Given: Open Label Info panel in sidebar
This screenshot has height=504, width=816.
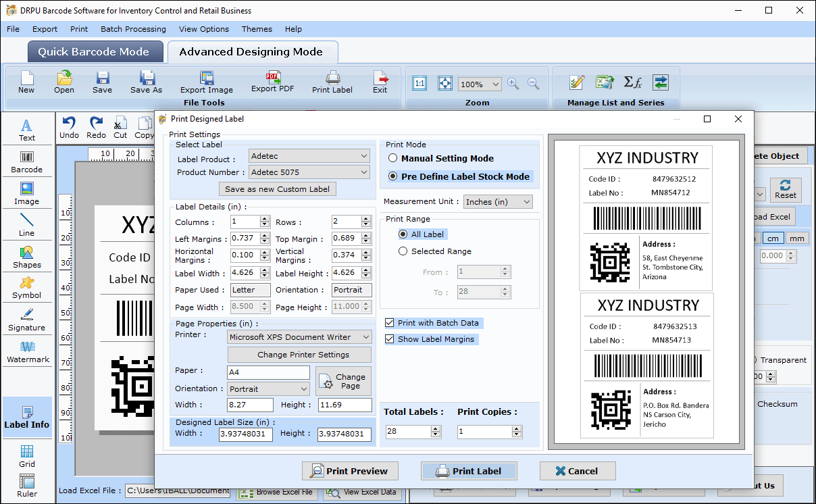Looking at the screenshot, I should pos(27,418).
